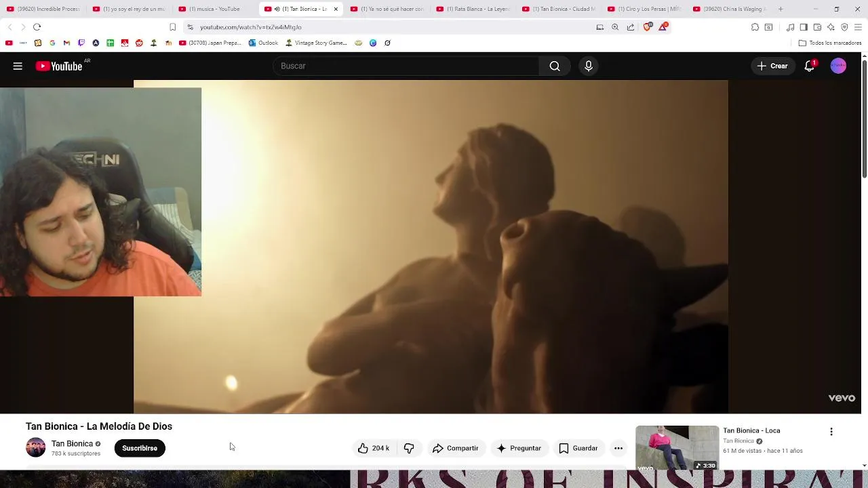The image size is (868, 488).
Task: Subscribe with the Suscribirse button
Action: click(x=140, y=448)
